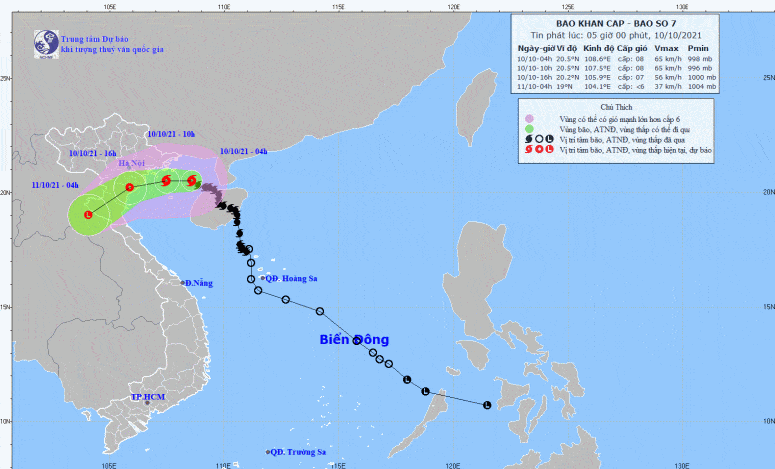Click the easternmost black L marker on the track
This screenshot has width=775, height=469.
point(487,405)
